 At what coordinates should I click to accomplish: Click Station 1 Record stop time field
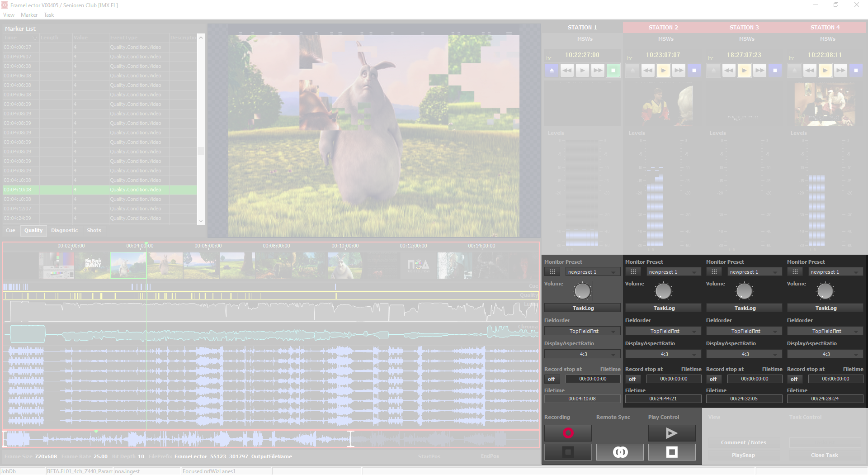(x=593, y=379)
